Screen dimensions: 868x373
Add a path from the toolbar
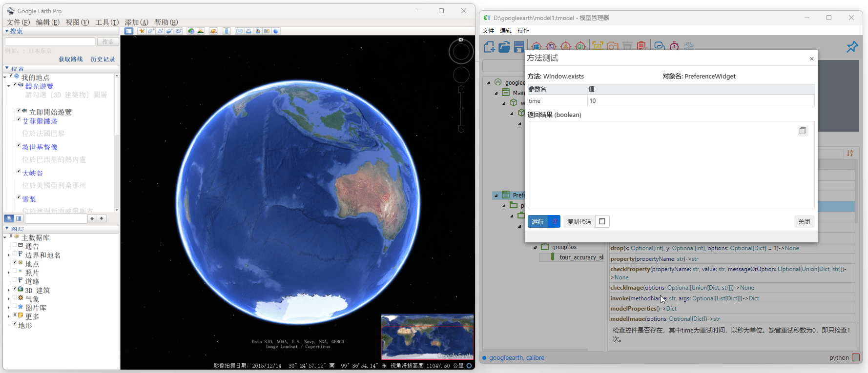(160, 31)
